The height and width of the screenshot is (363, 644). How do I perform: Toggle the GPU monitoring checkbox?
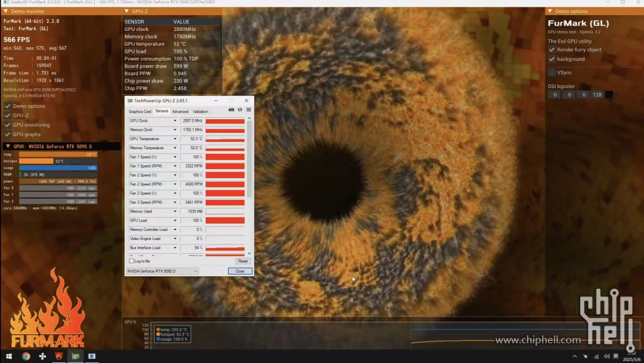(x=7, y=125)
